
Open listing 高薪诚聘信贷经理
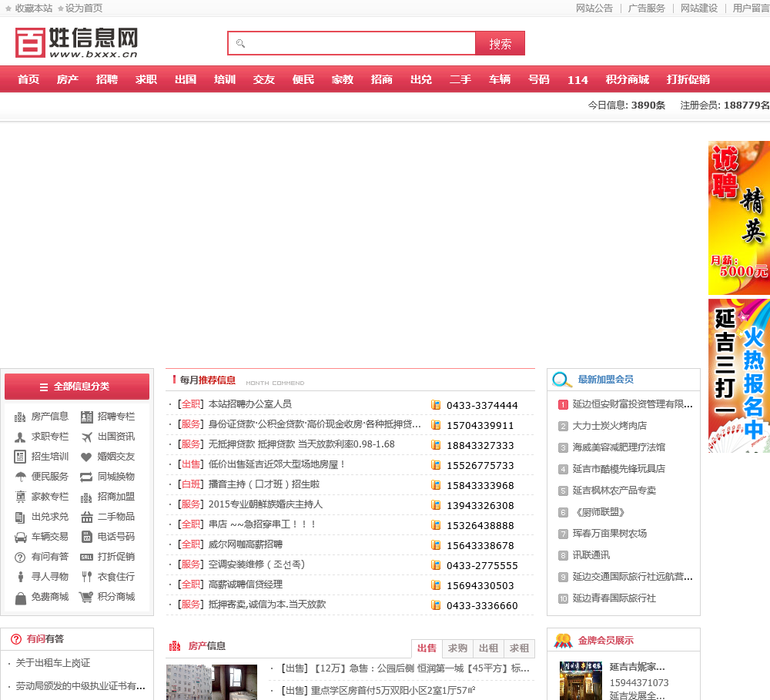[x=246, y=584]
